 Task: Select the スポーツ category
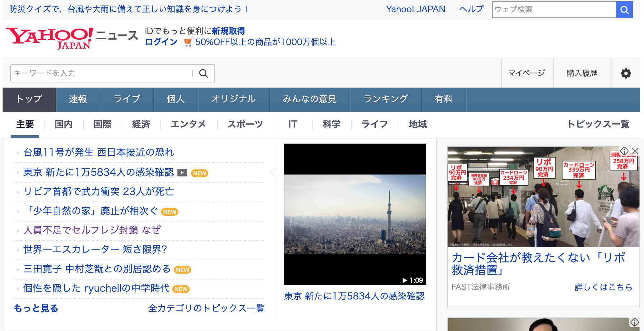[x=245, y=124]
